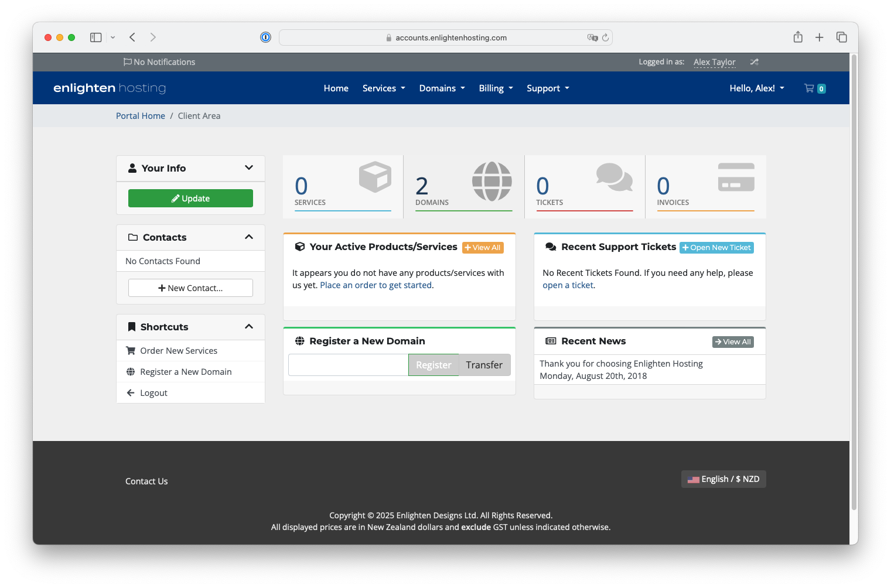Open the shopping cart icon
The width and height of the screenshot is (891, 588).
click(809, 88)
